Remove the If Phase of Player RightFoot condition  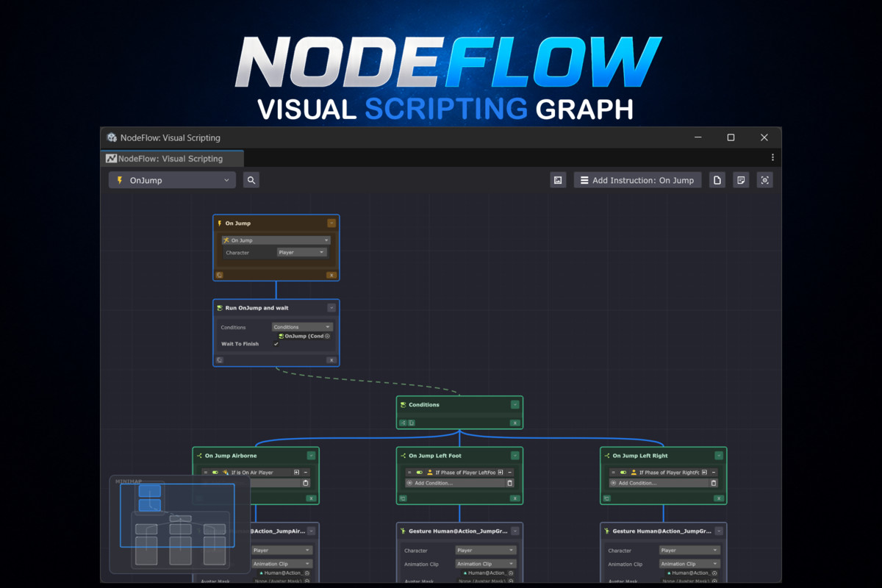(713, 473)
